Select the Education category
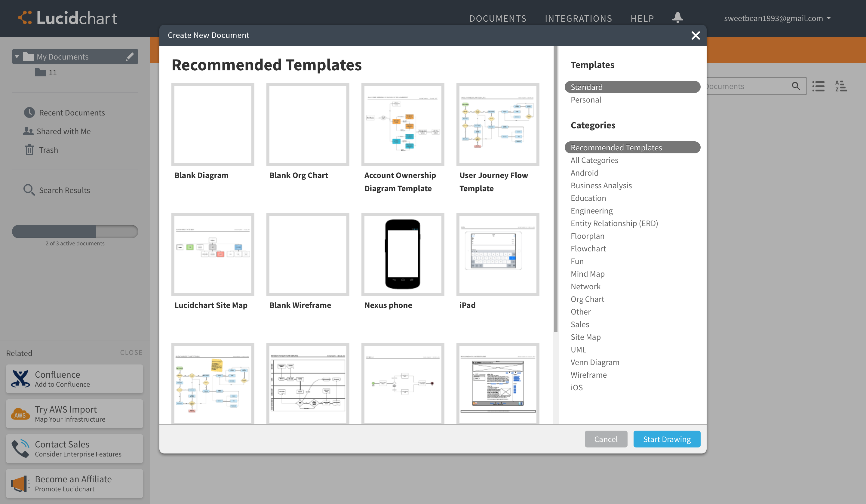The height and width of the screenshot is (504, 866). [588, 198]
